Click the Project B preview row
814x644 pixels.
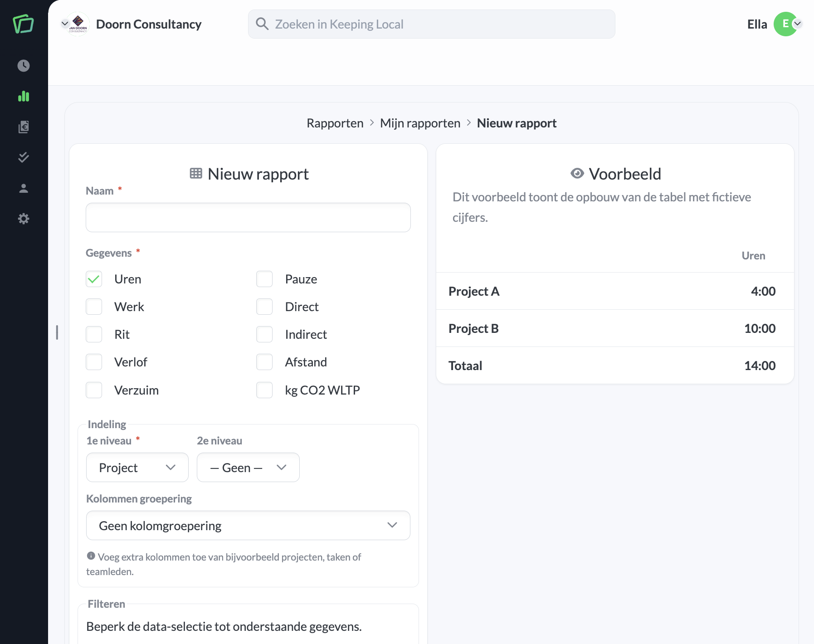[x=615, y=328]
